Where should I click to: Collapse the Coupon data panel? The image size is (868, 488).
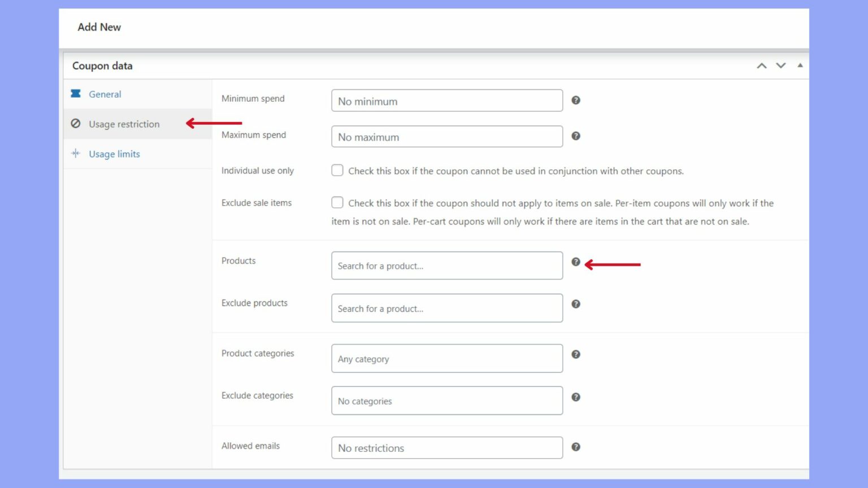[800, 66]
